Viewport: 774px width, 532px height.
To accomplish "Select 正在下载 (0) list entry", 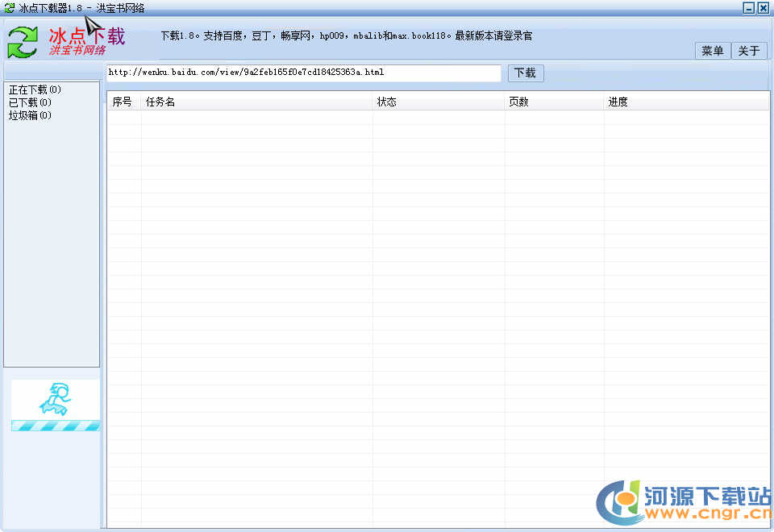I will 35,89.
